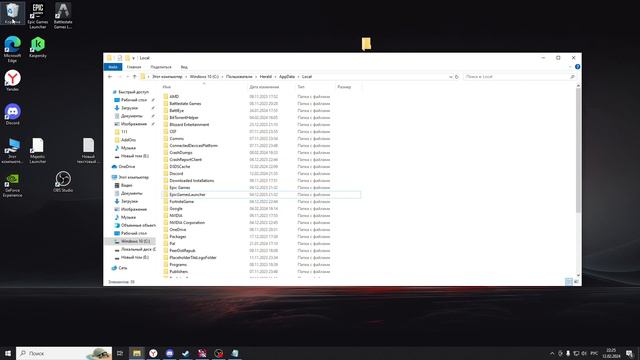The width and height of the screenshot is (640, 360).
Task: Open Discord from the taskbar
Action: [x=169, y=353]
